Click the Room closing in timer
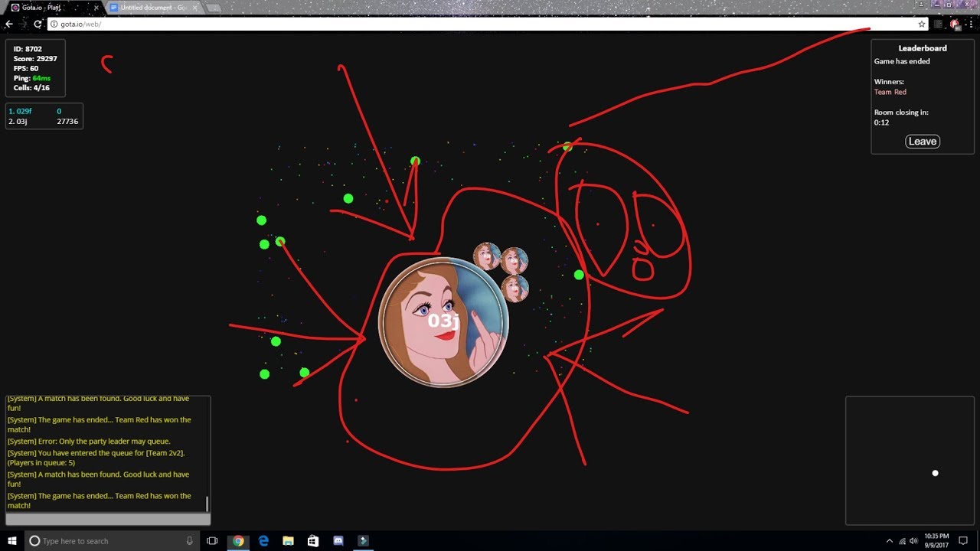980x551 pixels. [x=901, y=117]
